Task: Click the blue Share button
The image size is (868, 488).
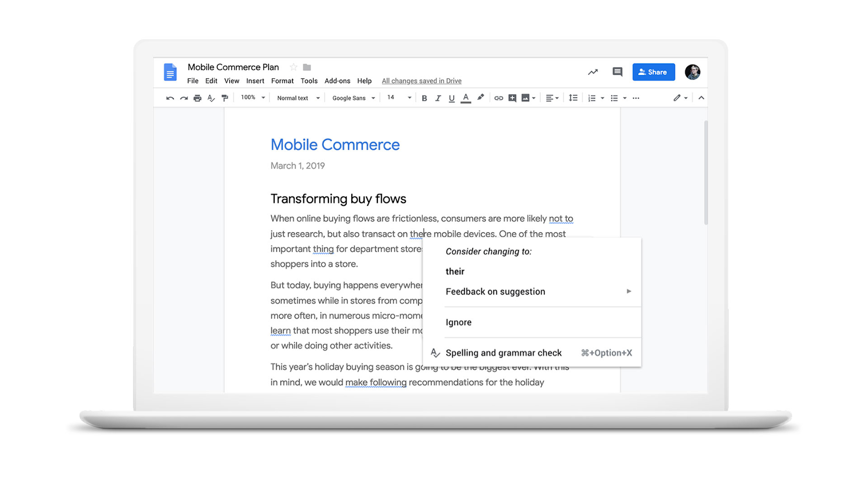Action: pos(654,72)
